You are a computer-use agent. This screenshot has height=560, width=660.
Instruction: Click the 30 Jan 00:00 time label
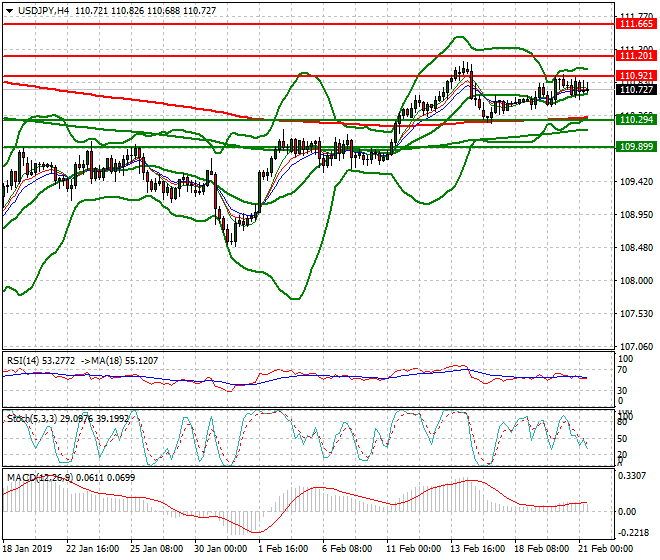(221, 549)
